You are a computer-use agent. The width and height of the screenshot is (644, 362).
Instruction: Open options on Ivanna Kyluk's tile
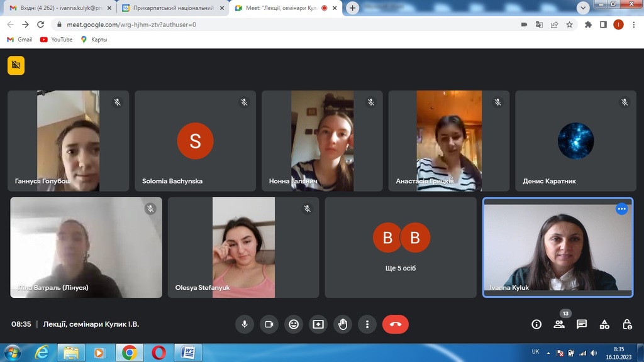[x=621, y=209]
